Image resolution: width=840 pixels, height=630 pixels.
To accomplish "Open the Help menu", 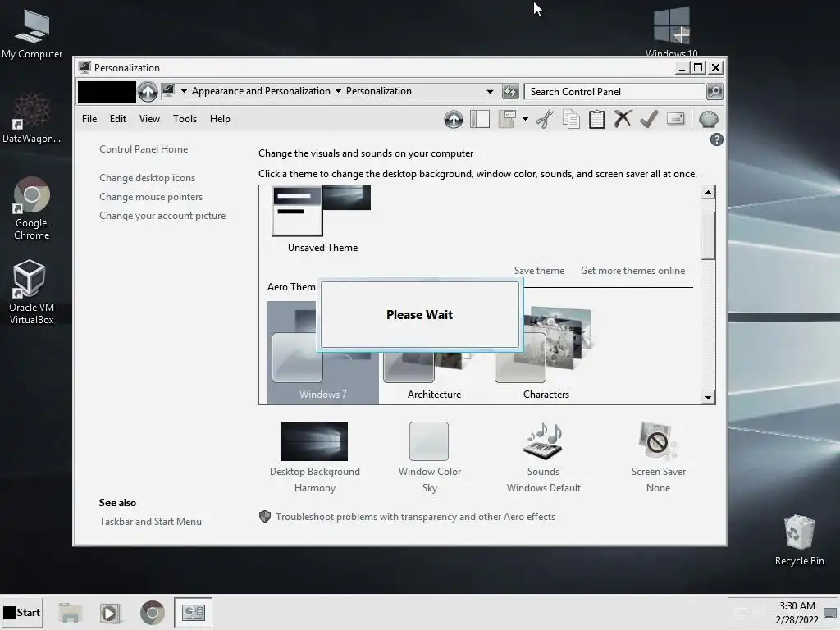I will pos(220,119).
